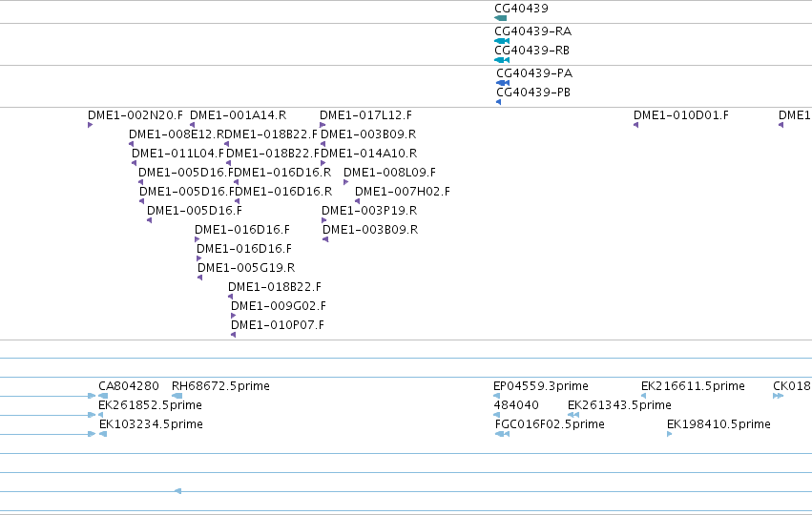Click the glyph under FGC016F02.5prime
Viewport: 812px width, 515px height.
pyautogui.click(x=502, y=434)
